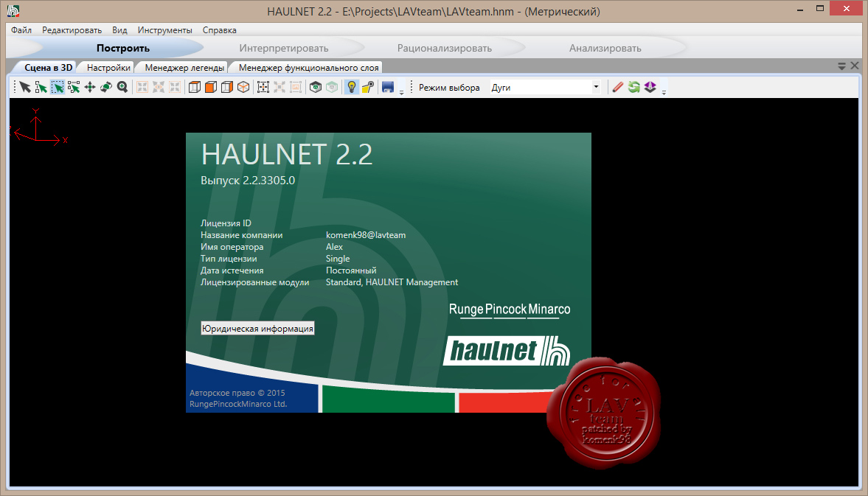Screen dimensions: 868x496
Task: Open the Файл menu
Action: coord(21,30)
